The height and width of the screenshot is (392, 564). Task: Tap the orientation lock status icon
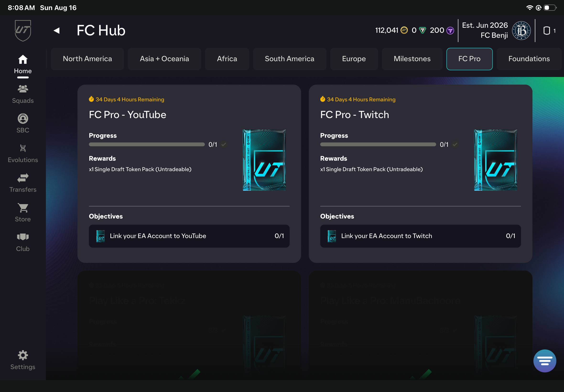[x=538, y=8]
